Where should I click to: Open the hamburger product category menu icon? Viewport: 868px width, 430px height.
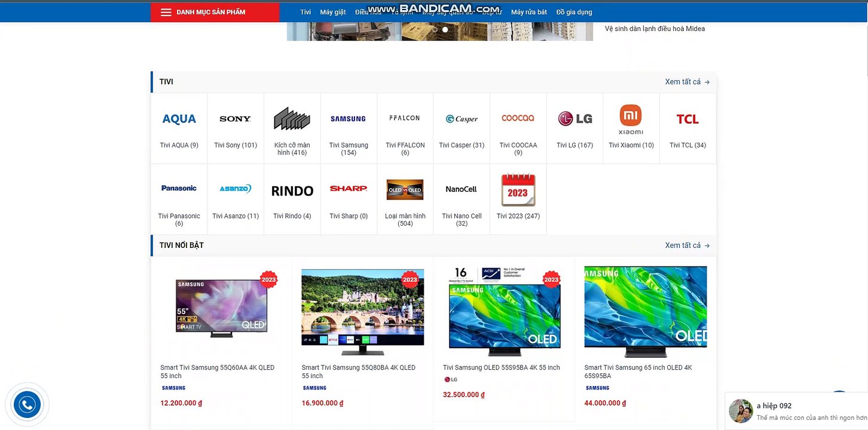[x=166, y=12]
